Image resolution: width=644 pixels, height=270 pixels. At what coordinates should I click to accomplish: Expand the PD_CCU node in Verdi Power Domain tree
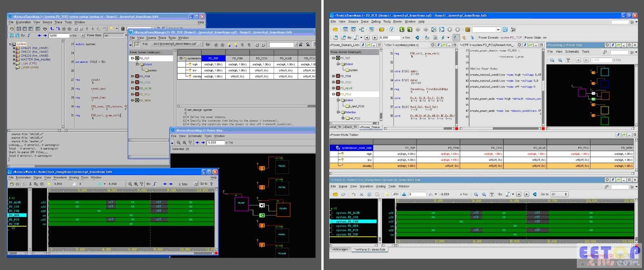(334, 82)
